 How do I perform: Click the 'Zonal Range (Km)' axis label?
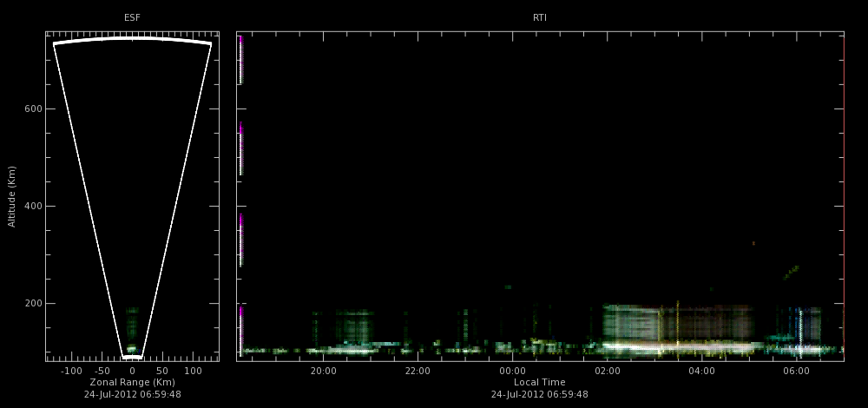[132, 383]
